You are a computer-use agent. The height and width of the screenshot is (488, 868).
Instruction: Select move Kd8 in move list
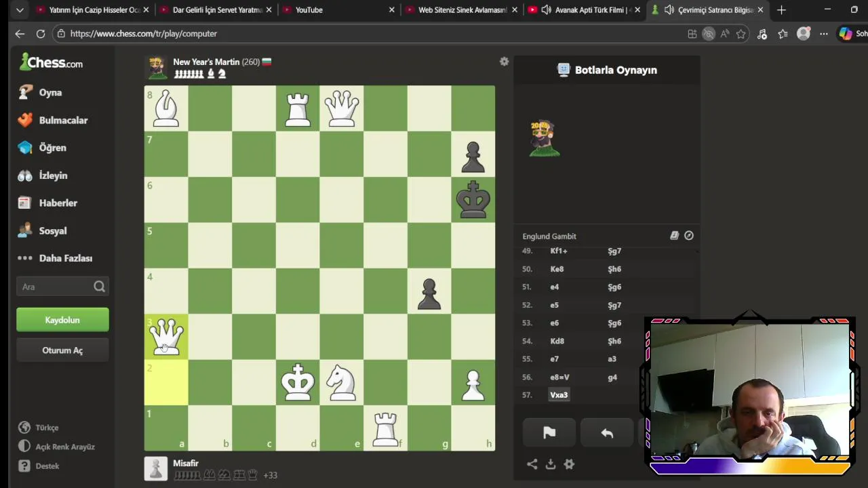(x=557, y=341)
